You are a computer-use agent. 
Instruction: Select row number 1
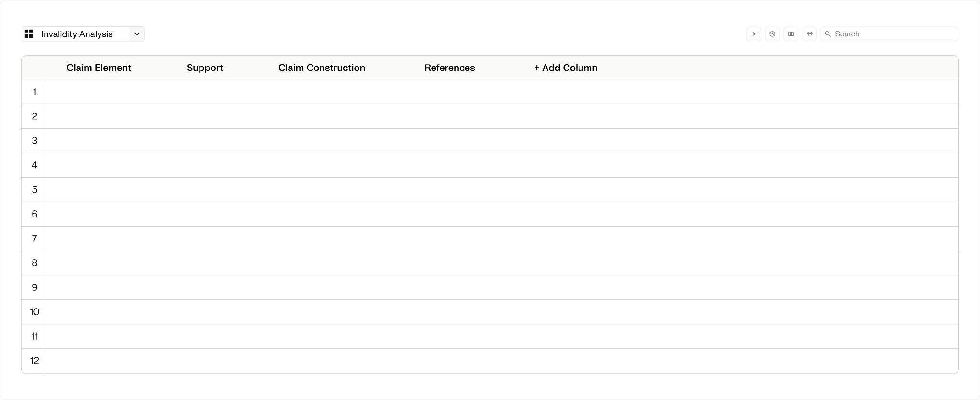(33, 92)
